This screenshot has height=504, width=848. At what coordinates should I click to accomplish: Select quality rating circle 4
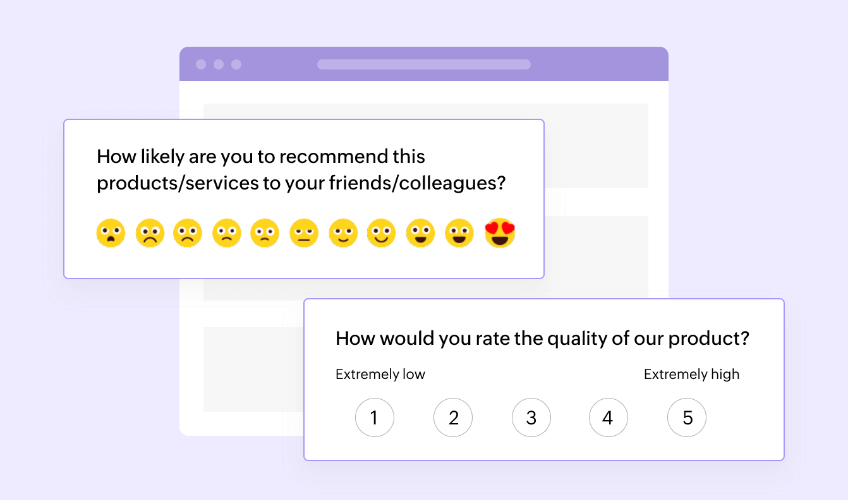click(x=609, y=417)
